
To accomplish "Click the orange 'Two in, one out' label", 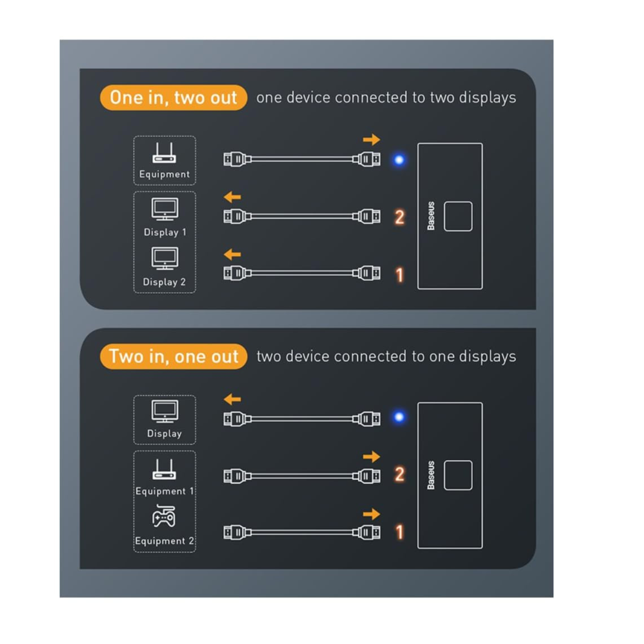I will (173, 356).
